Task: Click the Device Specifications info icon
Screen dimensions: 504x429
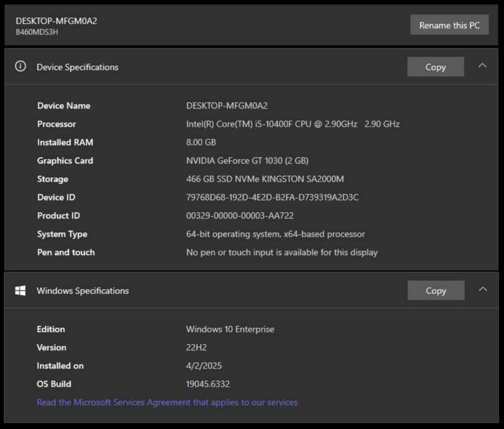Action: point(20,67)
